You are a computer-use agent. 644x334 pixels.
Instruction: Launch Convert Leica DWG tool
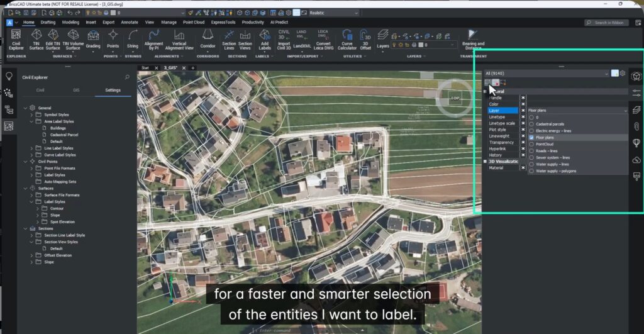(x=323, y=40)
